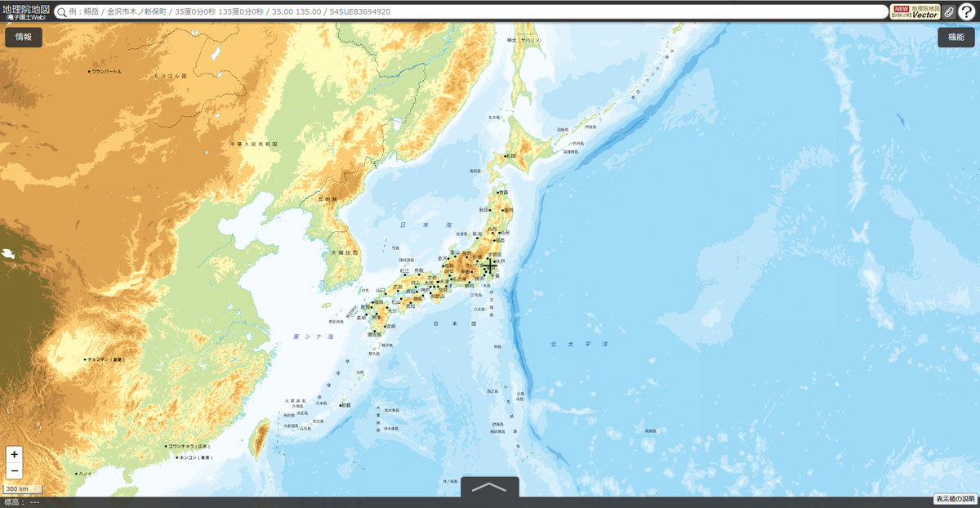The height and width of the screenshot is (508, 980).
Task: Click the モンゴル国 country label
Action: point(170,75)
